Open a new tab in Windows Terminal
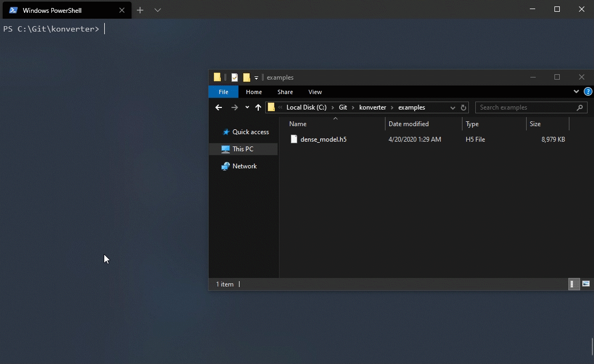The image size is (594, 364). (x=140, y=10)
